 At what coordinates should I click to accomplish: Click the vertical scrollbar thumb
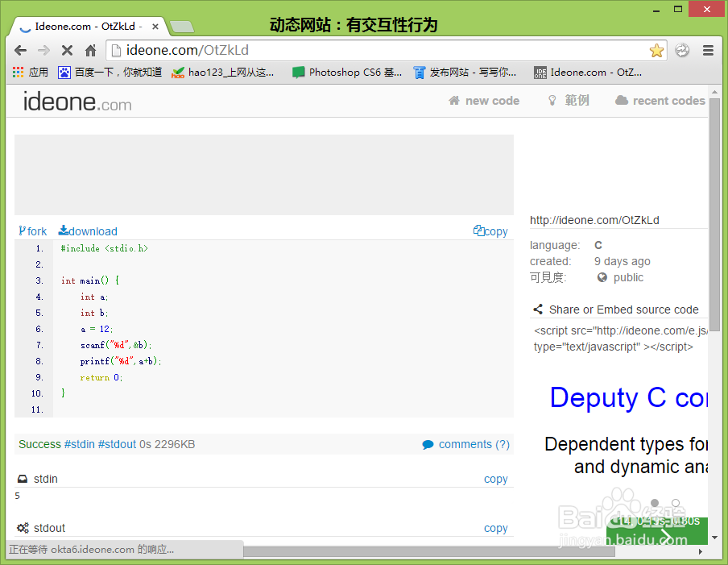click(714, 214)
